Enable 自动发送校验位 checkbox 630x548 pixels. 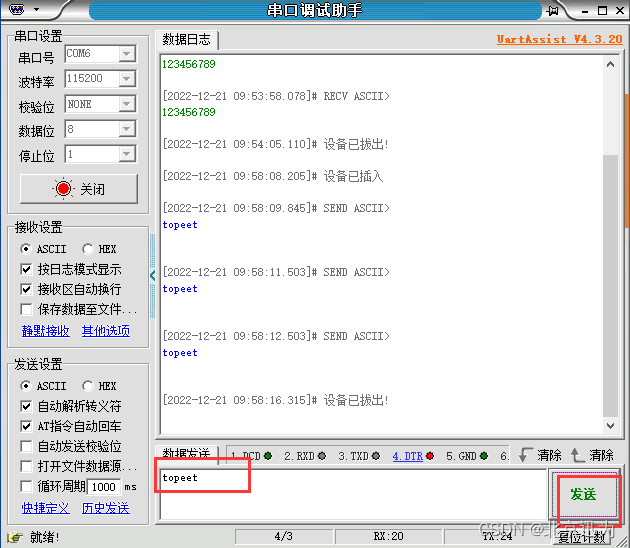click(26, 446)
